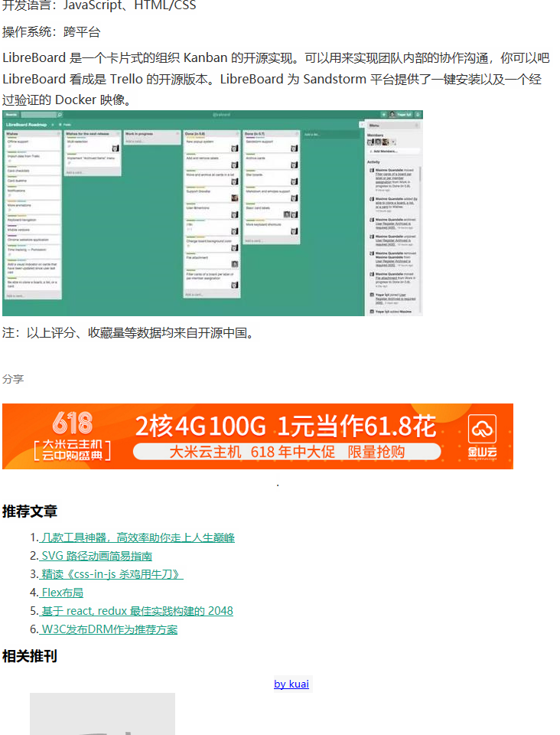Click the 大米云主机 618 年中大促 限量抢购 pill
The height and width of the screenshot is (735, 560).
[287, 452]
